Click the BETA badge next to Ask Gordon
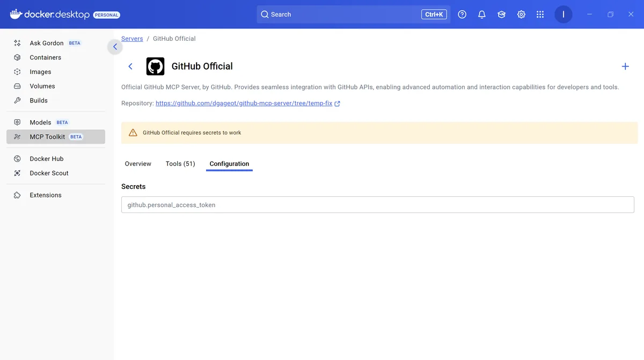Image resolution: width=644 pixels, height=360 pixels. point(75,43)
